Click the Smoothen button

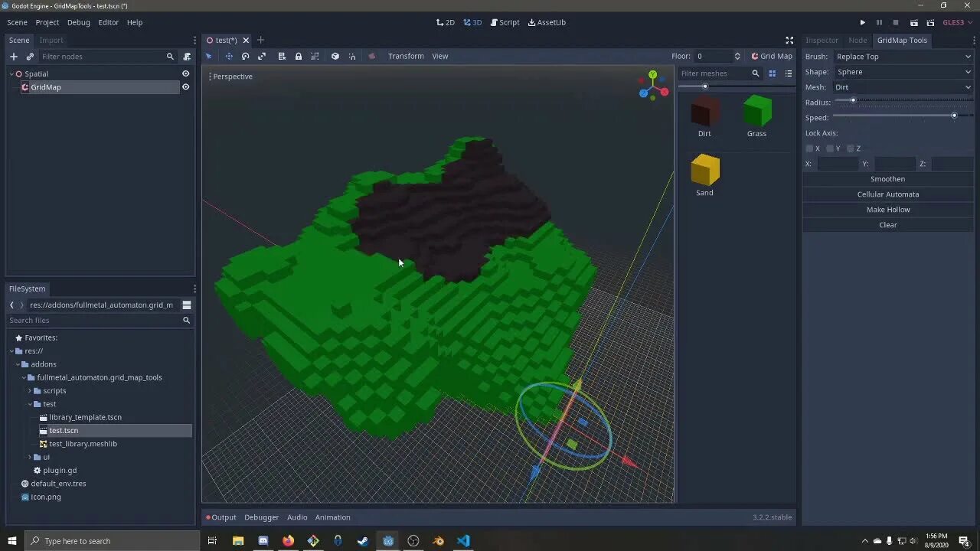click(888, 179)
